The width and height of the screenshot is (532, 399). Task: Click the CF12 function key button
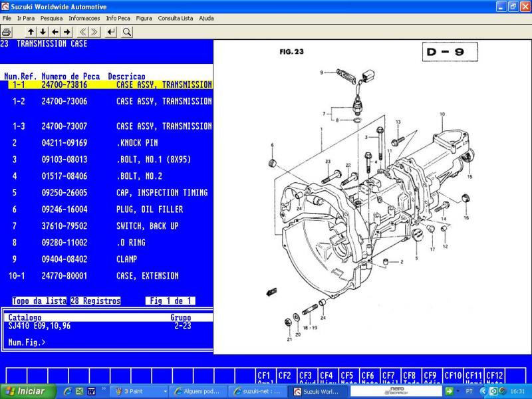pyautogui.click(x=494, y=376)
